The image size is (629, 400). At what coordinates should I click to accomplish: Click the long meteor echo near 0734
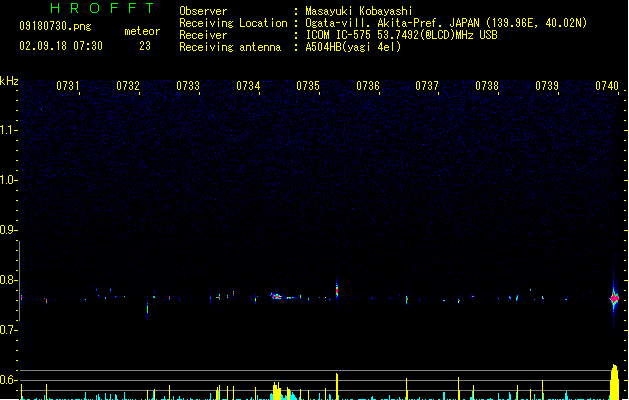(x=284, y=297)
